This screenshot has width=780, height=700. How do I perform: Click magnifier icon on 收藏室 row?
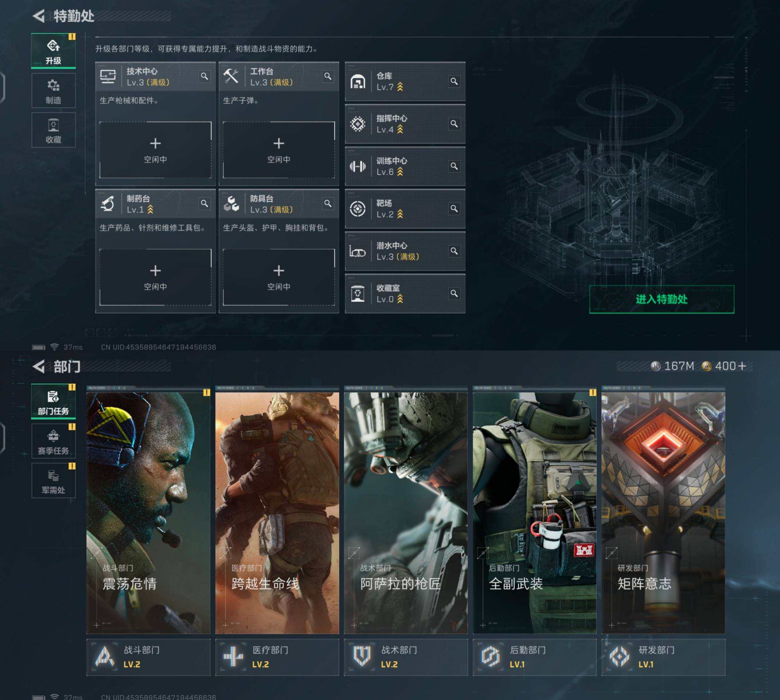(454, 293)
